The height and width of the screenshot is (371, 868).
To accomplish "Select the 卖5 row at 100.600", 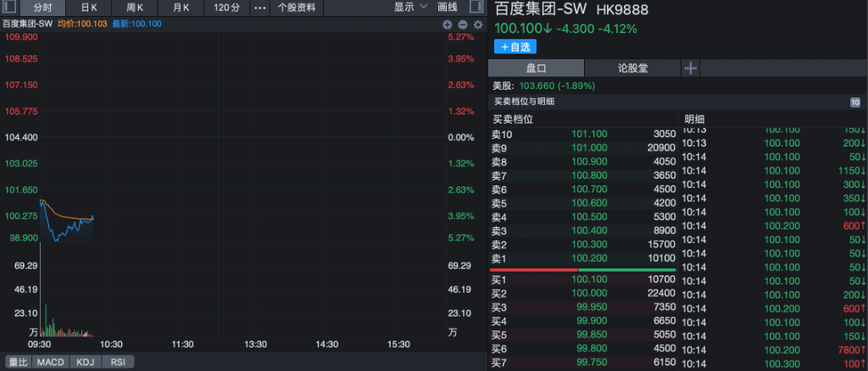I will click(583, 202).
